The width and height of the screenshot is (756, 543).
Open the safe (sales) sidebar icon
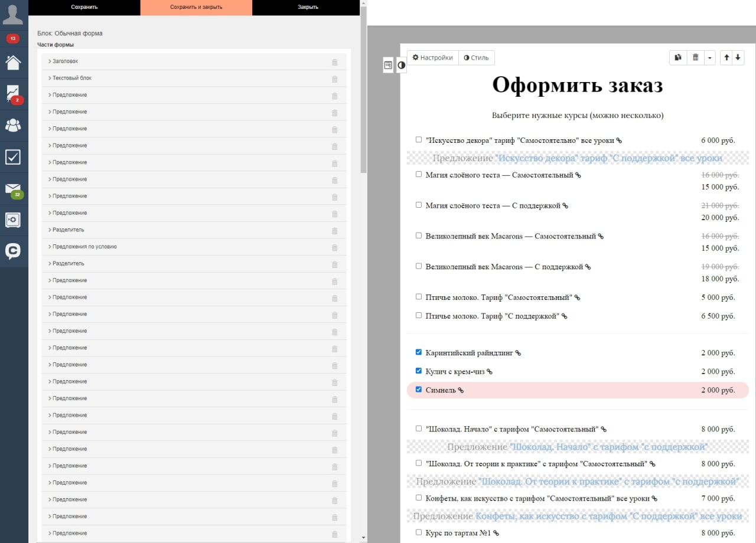tap(13, 220)
